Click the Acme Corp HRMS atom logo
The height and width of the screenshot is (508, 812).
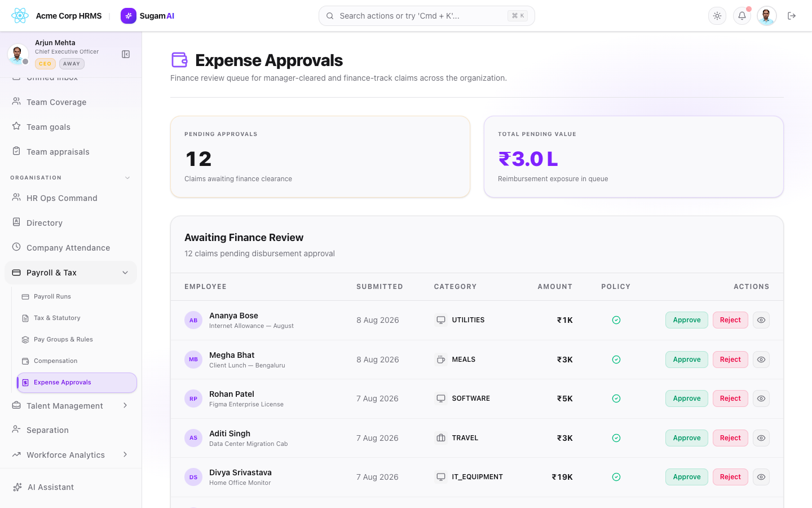(20, 16)
